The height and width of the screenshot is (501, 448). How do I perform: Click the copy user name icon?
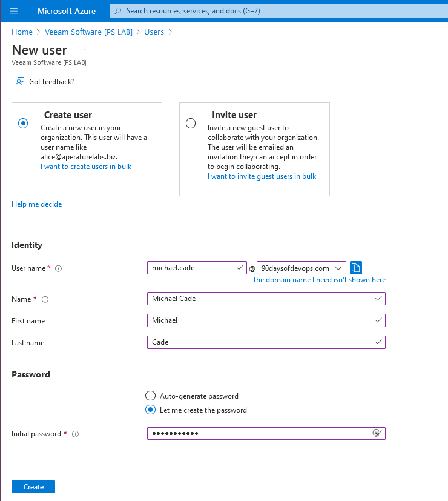(x=356, y=268)
